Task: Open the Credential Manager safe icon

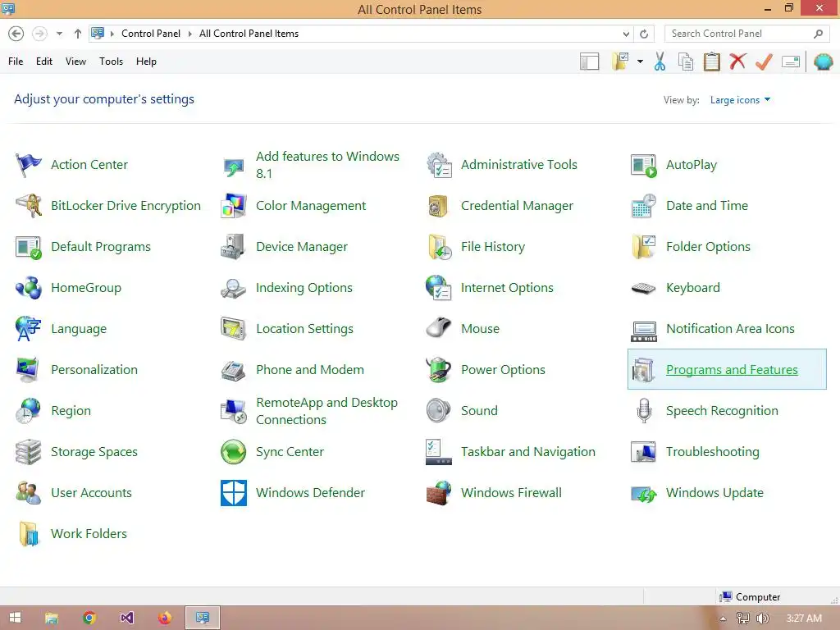Action: click(439, 206)
